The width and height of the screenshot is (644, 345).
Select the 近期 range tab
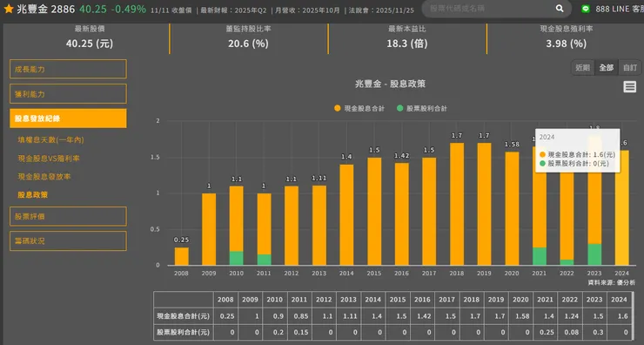582,67
